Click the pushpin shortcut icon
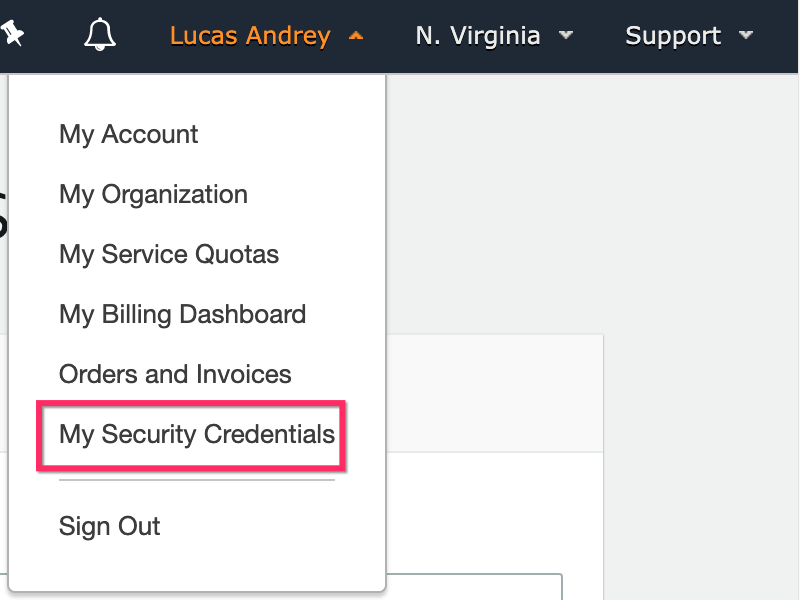 point(12,33)
